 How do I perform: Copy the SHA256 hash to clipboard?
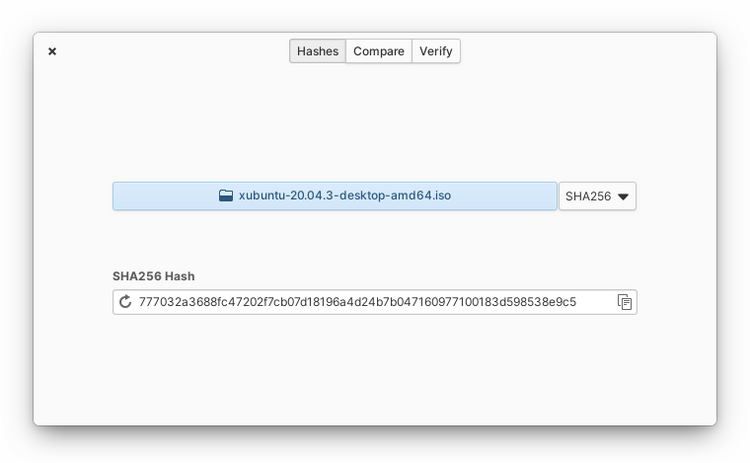click(x=625, y=302)
